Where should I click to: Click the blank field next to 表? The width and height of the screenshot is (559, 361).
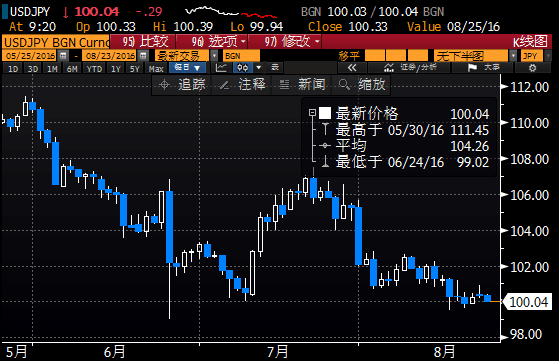point(311,67)
